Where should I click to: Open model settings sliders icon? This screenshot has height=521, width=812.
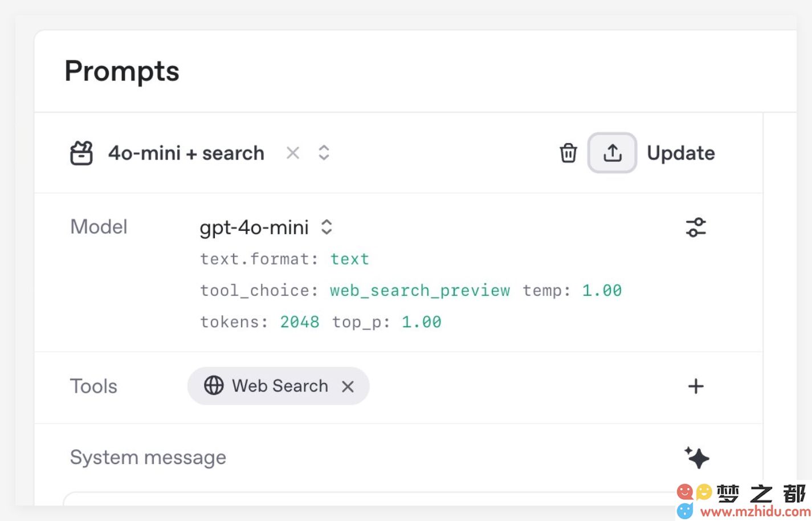[x=696, y=227]
